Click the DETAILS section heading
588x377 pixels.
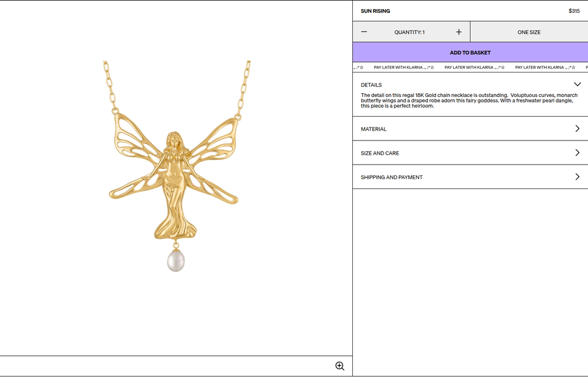pyautogui.click(x=371, y=85)
